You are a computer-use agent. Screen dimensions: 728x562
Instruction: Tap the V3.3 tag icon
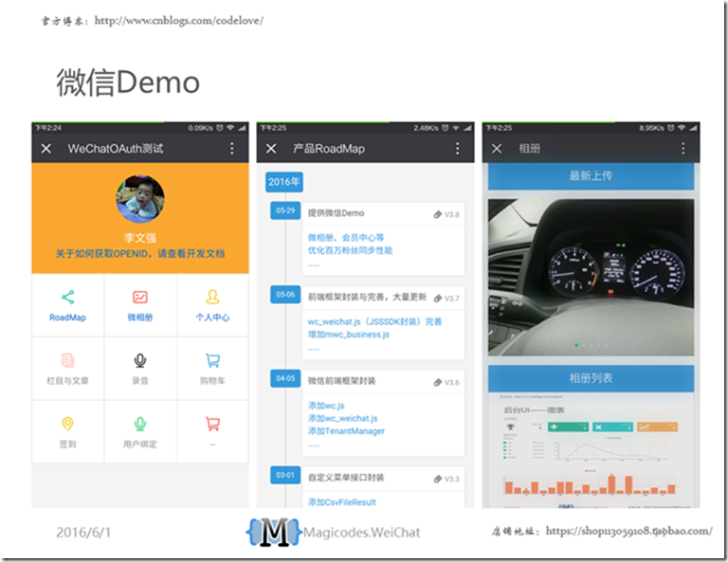pos(437,479)
